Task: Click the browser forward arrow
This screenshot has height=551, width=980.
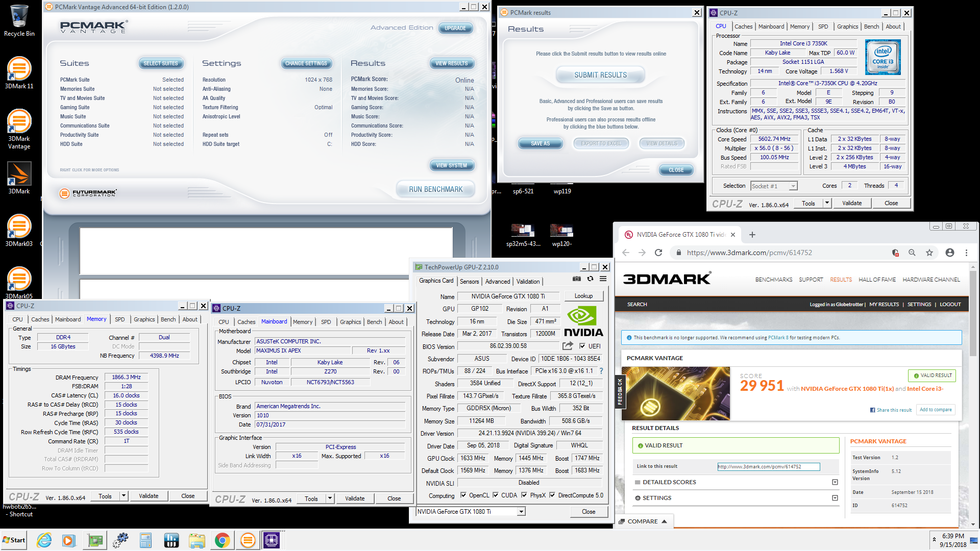Action: [x=642, y=253]
